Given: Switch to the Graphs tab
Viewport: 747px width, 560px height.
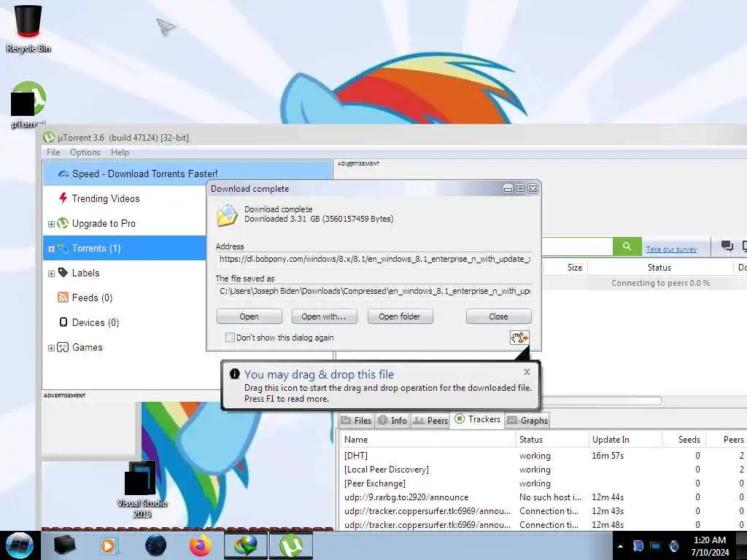Looking at the screenshot, I should pos(528,421).
